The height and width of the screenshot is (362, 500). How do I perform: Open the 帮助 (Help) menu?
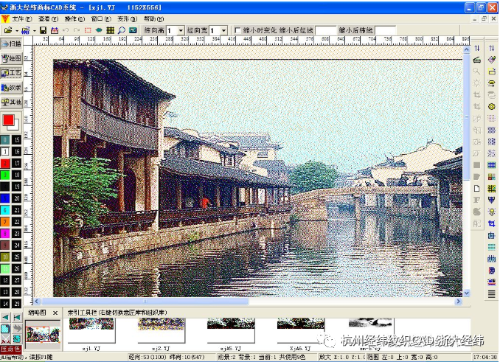tap(154, 19)
